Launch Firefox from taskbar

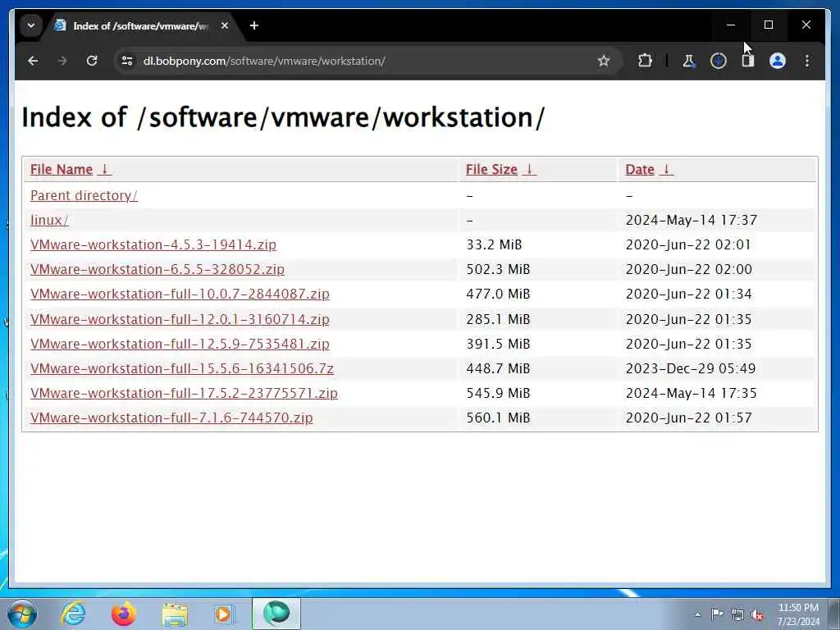tap(123, 614)
